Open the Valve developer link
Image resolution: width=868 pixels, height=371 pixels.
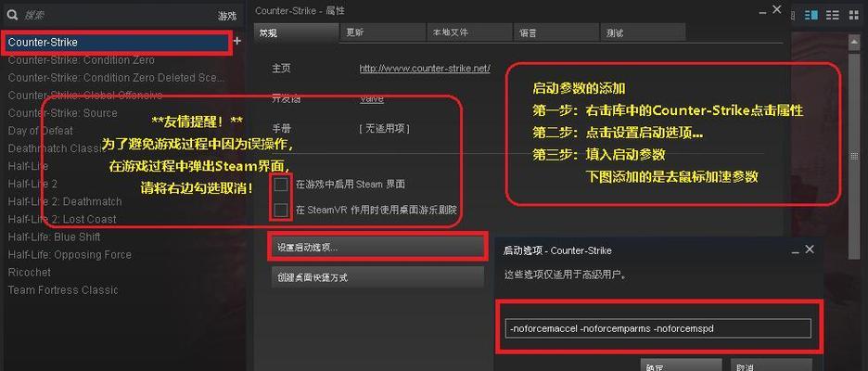point(372,98)
